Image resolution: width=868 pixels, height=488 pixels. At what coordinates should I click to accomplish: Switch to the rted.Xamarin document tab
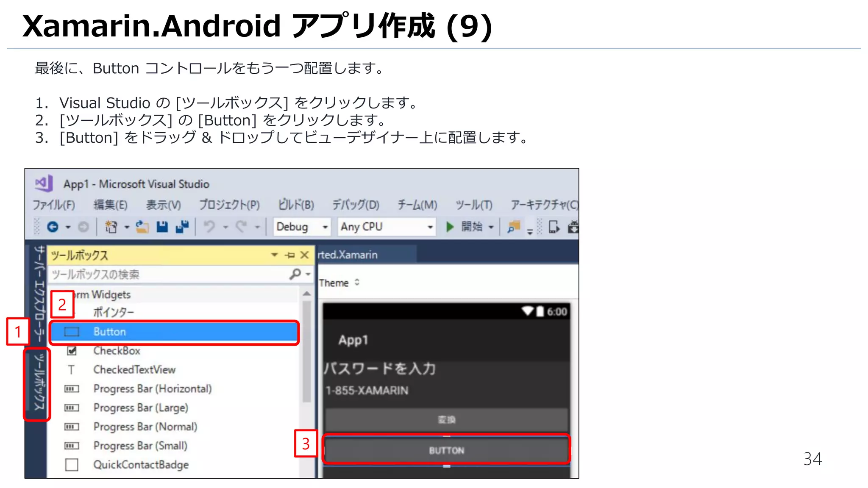tap(366, 255)
